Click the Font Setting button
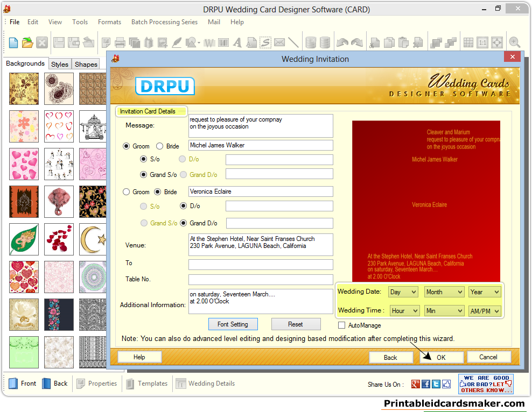Viewport: 532px width, 412px height. tap(233, 324)
